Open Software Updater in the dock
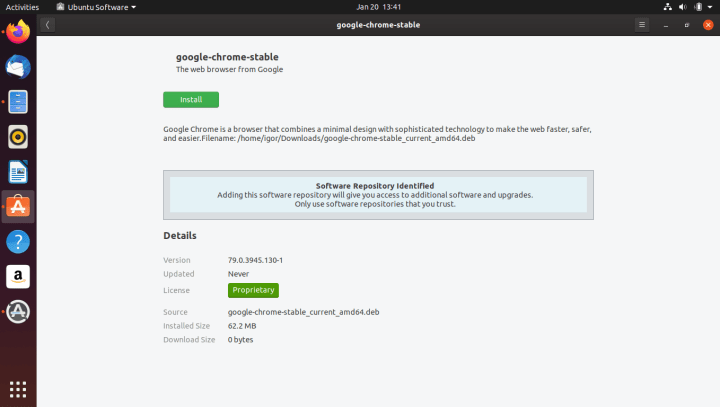Viewport: 720px width, 407px height. tap(18, 311)
